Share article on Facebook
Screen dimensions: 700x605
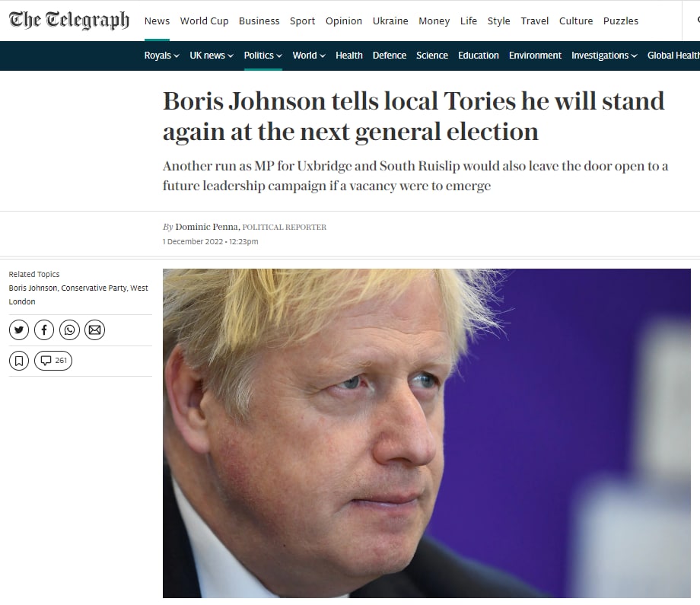pyautogui.click(x=44, y=330)
